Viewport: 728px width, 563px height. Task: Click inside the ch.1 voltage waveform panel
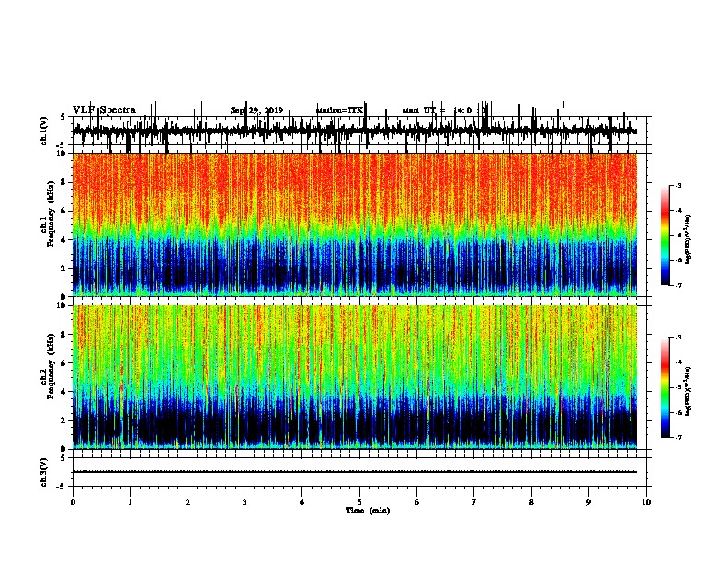(x=359, y=131)
